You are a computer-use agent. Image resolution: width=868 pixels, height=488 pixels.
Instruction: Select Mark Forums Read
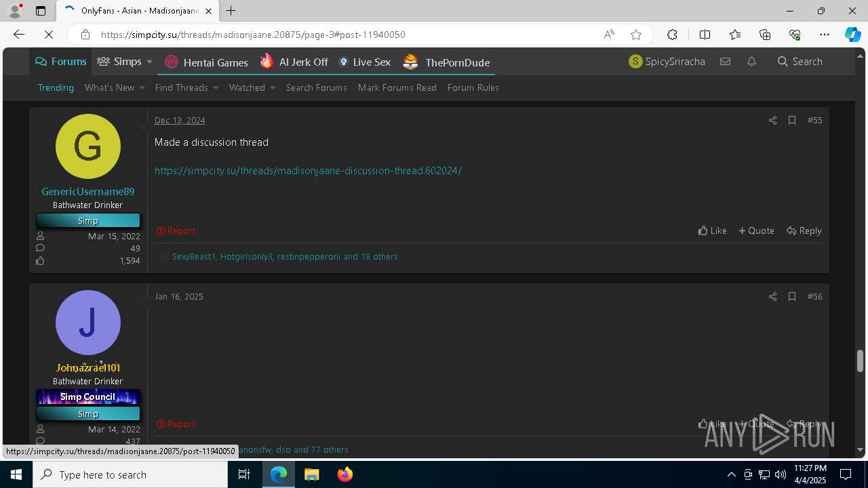pos(397,87)
